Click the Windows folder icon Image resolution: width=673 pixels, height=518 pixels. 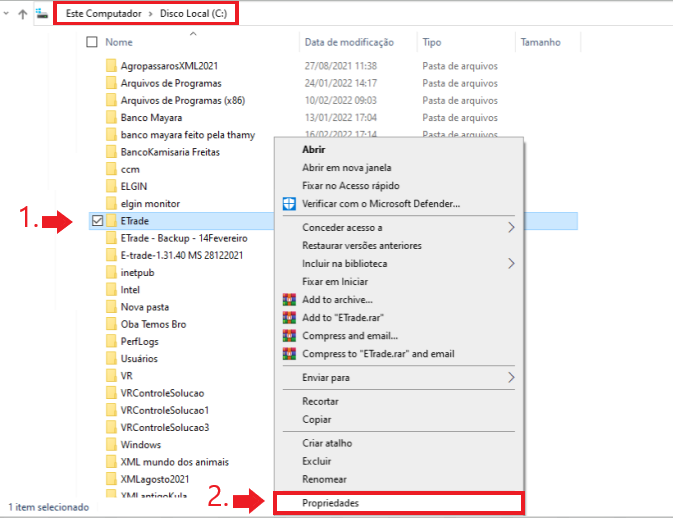[111, 444]
